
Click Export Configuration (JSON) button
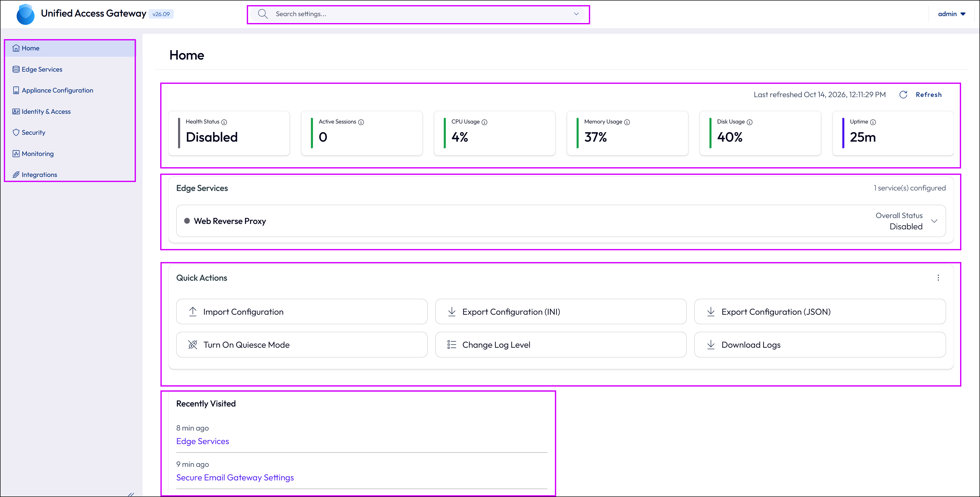[820, 312]
